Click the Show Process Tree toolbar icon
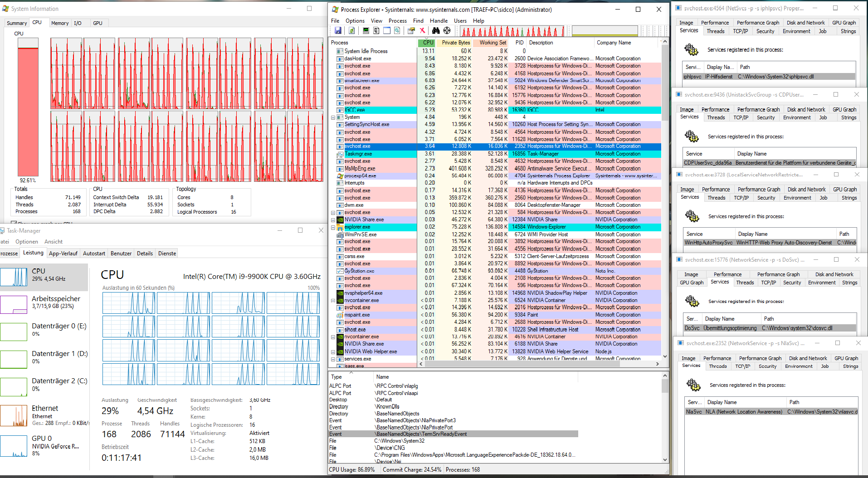 pos(376,30)
